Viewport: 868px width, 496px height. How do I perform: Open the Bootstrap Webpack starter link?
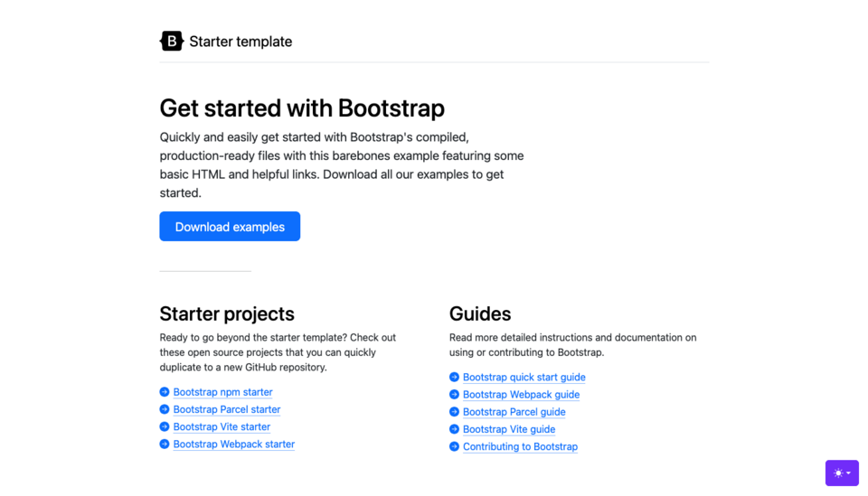tap(233, 444)
